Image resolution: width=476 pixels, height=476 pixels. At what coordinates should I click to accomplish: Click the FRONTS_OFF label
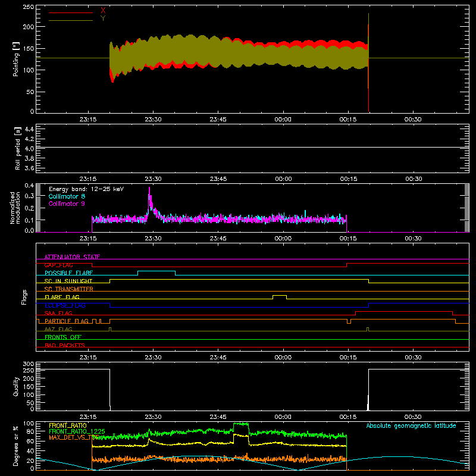63,337
